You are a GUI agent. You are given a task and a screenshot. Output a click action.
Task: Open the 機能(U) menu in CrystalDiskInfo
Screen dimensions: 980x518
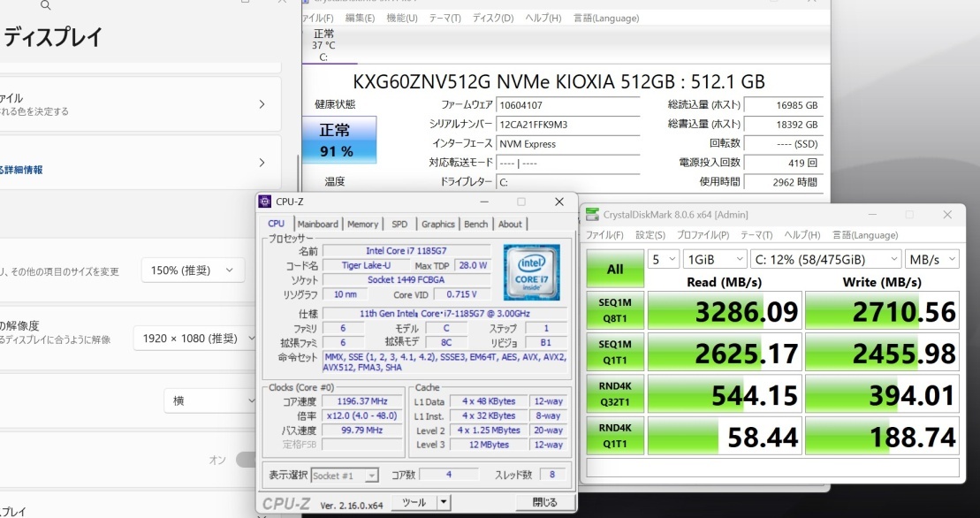402,18
